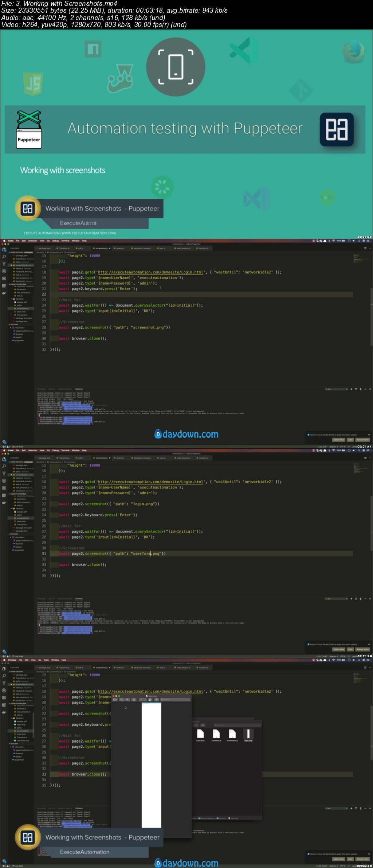373x868 pixels.
Task: Click share icon in Preview login.png window
Action: tap(134, 700)
